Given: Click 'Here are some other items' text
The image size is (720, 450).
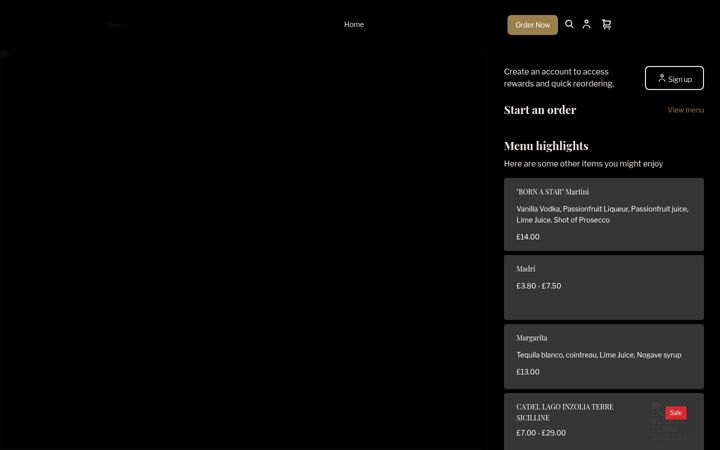Looking at the screenshot, I should coord(583,163).
